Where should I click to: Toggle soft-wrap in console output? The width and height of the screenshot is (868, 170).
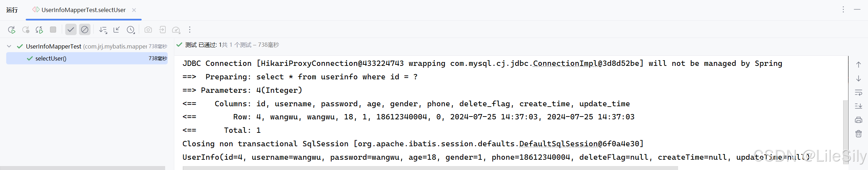858,92
